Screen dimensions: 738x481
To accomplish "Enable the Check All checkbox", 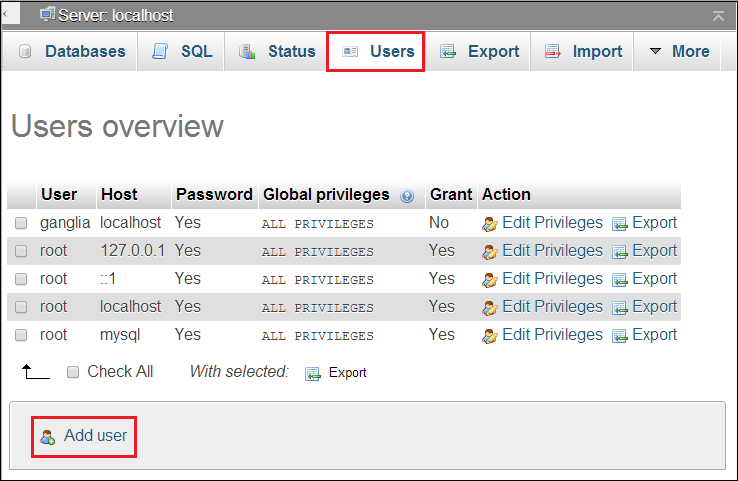I will point(73,372).
